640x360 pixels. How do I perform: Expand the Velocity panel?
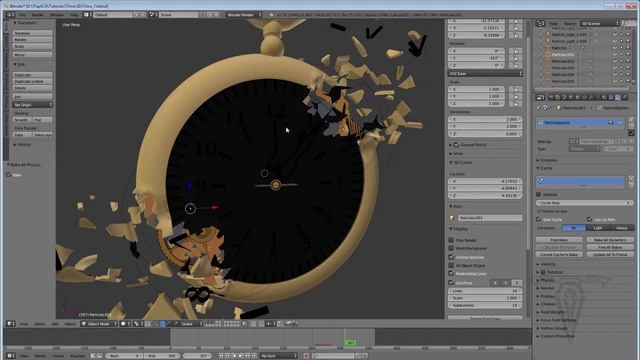[x=546, y=264]
